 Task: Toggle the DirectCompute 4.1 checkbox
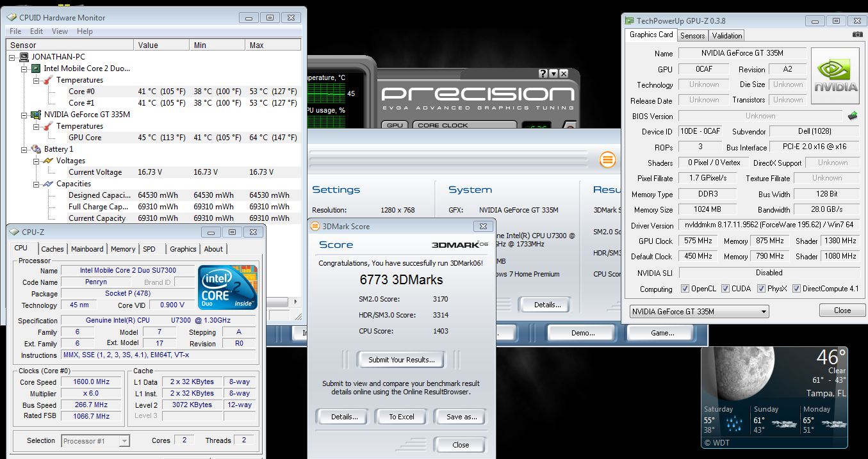tap(797, 289)
